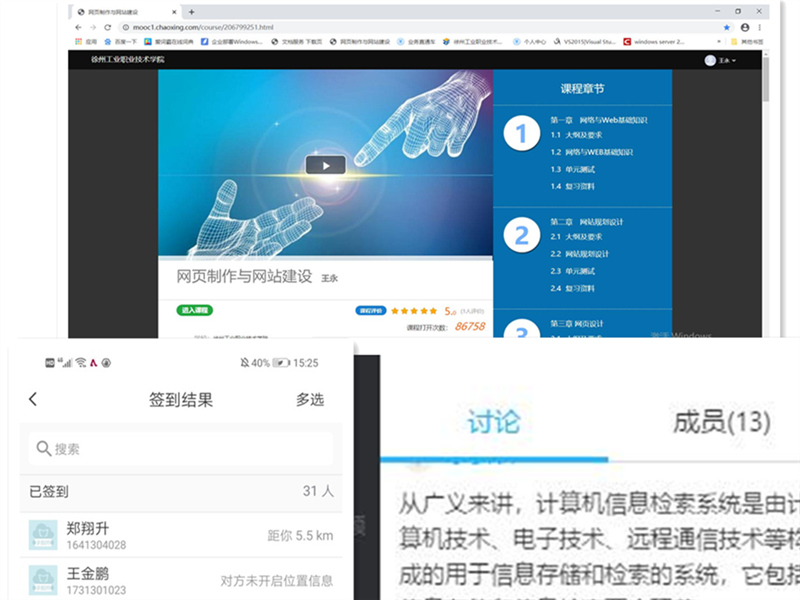This screenshot has height=600, width=800.
Task: Click the chapter 2 number circle
Action: [x=521, y=236]
